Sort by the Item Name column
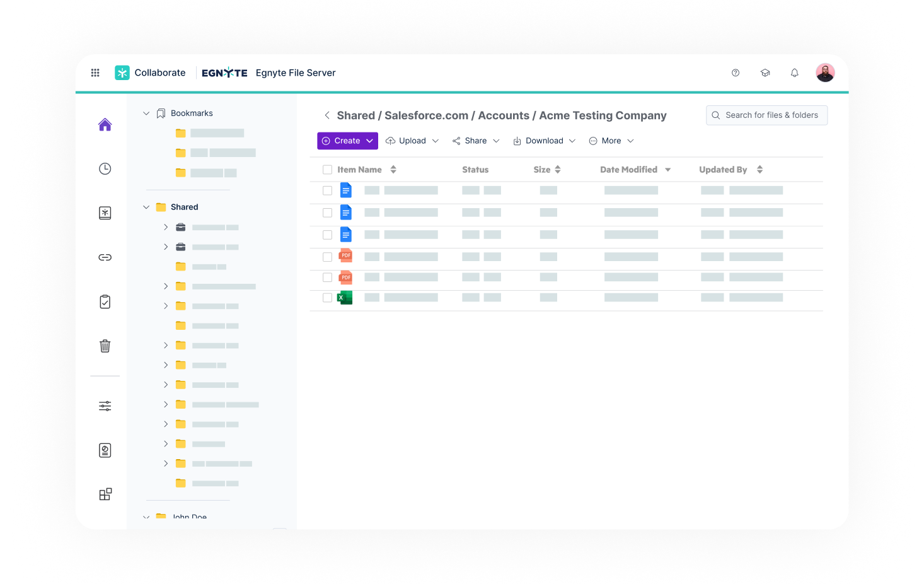Viewport: 924px width, 584px height. coord(393,169)
